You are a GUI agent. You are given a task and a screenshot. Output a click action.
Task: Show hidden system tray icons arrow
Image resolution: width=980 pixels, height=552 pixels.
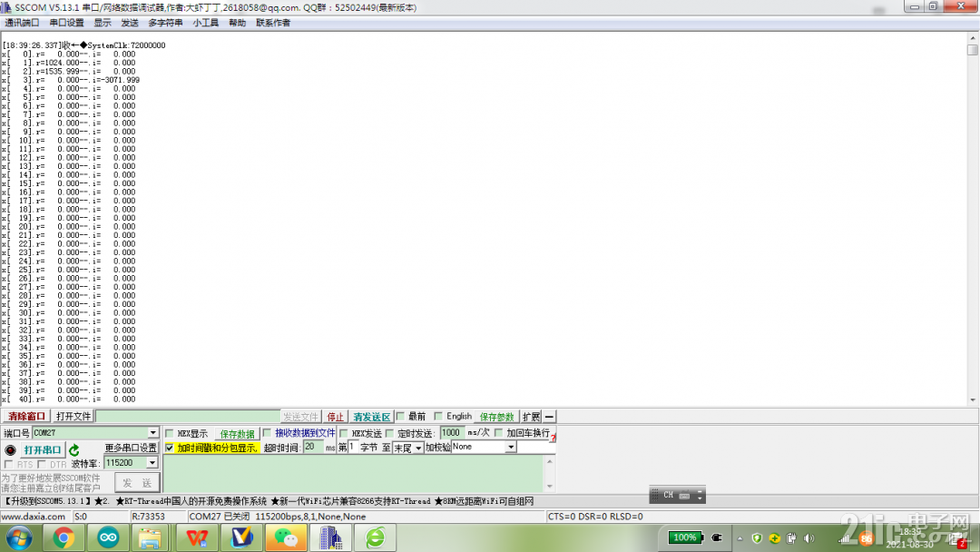coord(740,538)
